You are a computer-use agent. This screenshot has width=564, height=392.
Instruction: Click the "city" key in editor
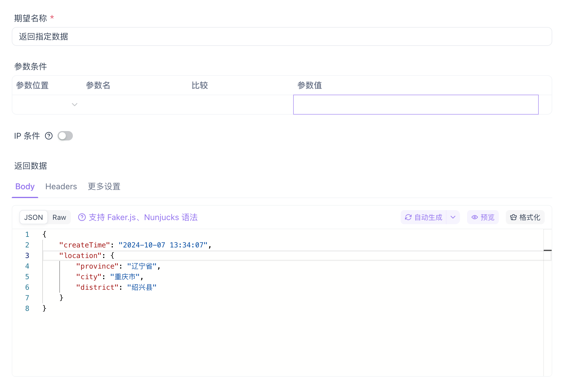(x=89, y=277)
